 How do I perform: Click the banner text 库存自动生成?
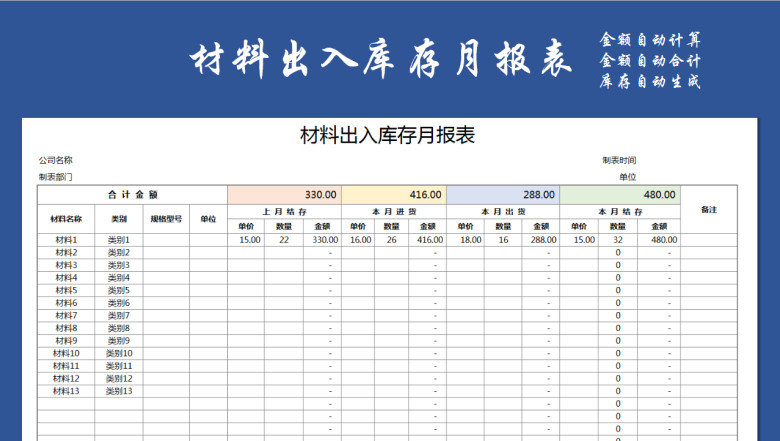(x=650, y=81)
